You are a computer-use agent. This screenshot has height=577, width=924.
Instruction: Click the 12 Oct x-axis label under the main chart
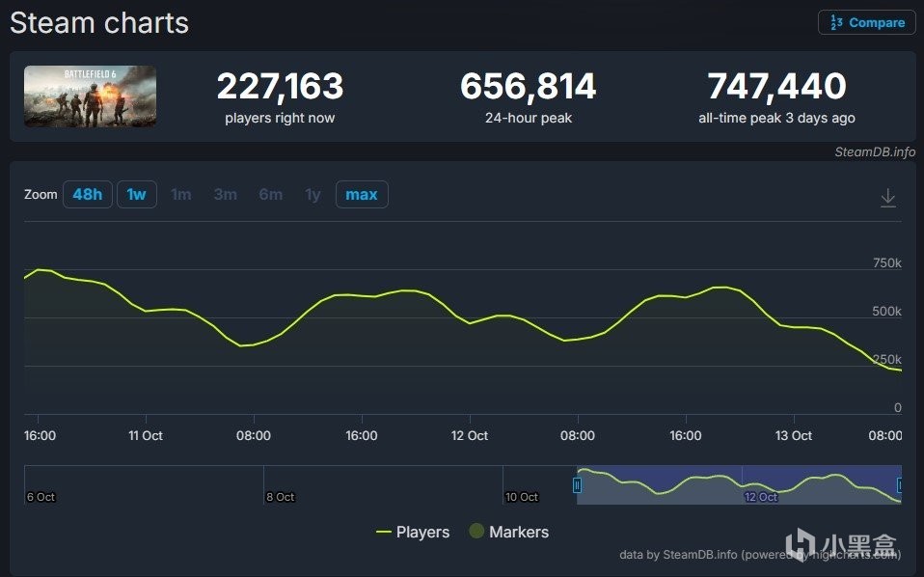pos(470,435)
